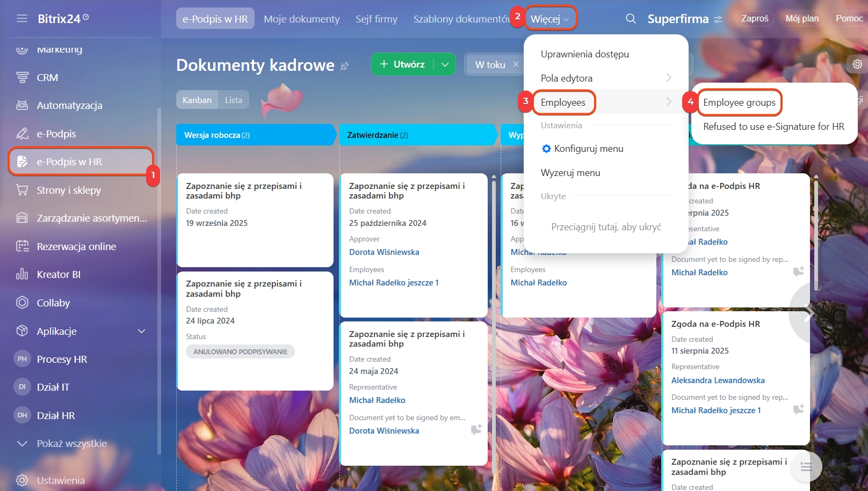The width and height of the screenshot is (868, 491).
Task: Open the Strony i sklepy cart icon
Action: [22, 190]
